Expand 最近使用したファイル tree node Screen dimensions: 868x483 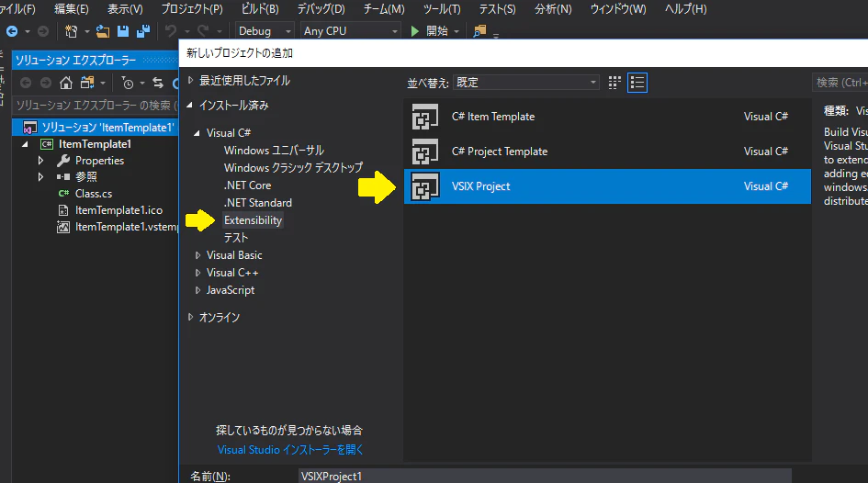[x=190, y=80]
